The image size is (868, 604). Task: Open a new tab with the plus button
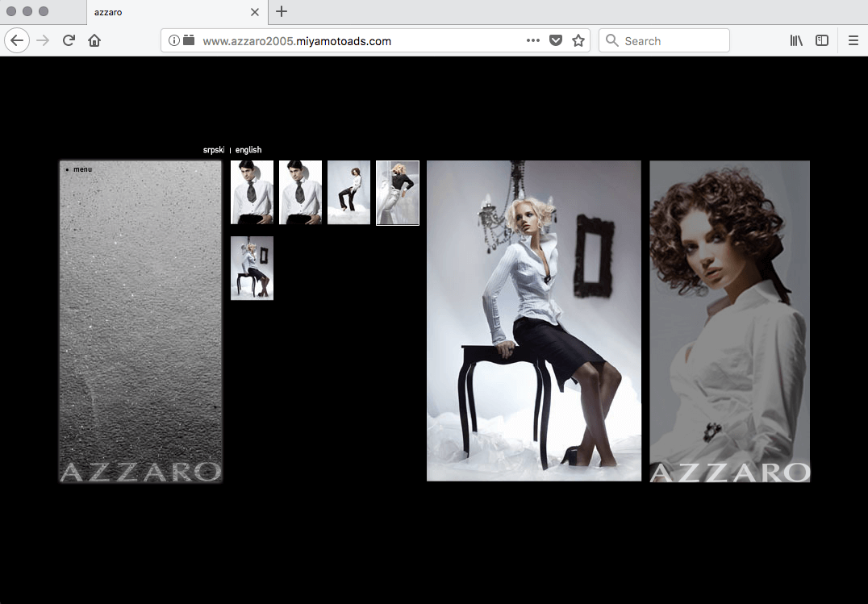(x=282, y=11)
